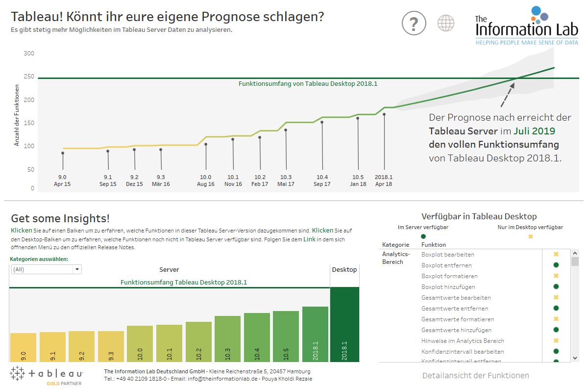Screen dimensions: 588x390
Task: Open the question mark help icon
Action: [414, 23]
